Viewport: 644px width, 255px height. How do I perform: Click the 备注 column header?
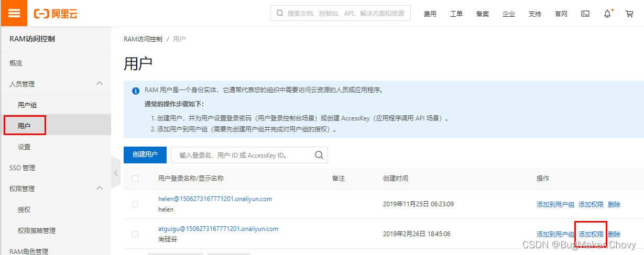pyautogui.click(x=339, y=179)
